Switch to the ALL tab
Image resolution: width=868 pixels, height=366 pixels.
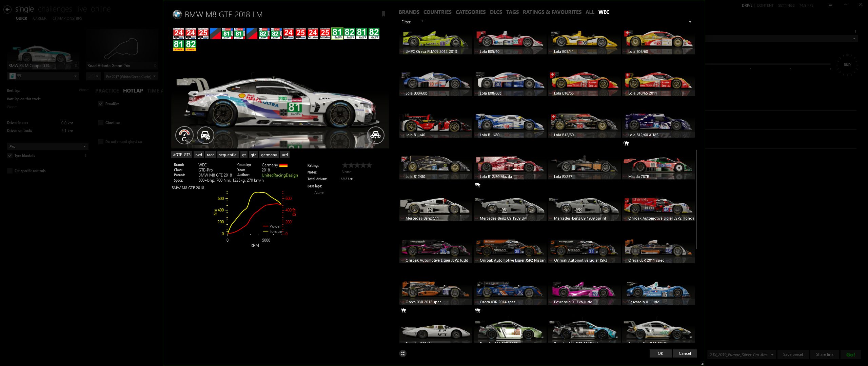590,12
